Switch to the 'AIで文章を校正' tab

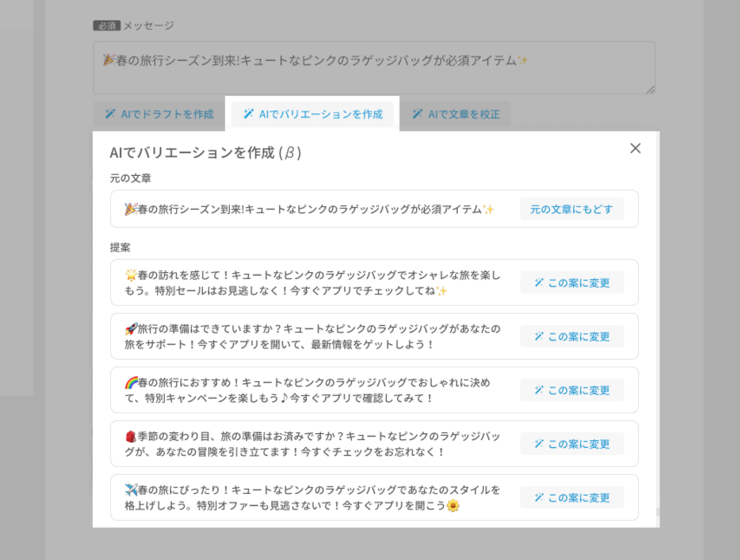click(x=457, y=114)
